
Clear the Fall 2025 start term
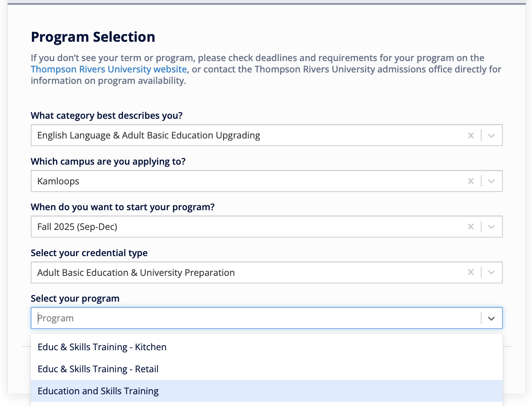(x=471, y=227)
